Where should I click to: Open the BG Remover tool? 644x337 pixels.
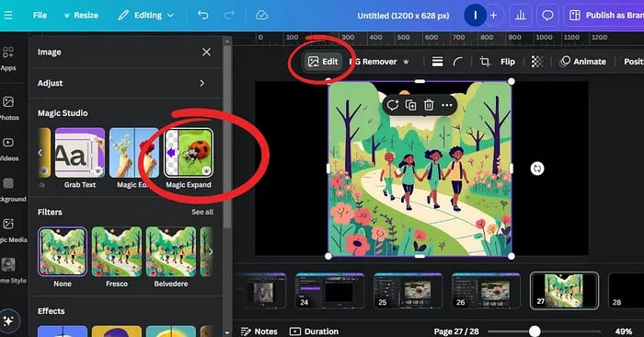tap(379, 62)
